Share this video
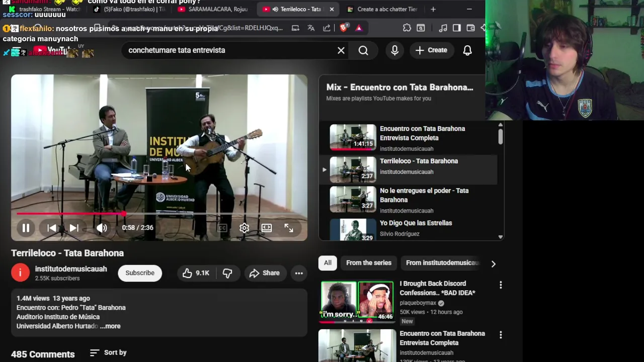This screenshot has height=362, width=644. click(x=264, y=273)
